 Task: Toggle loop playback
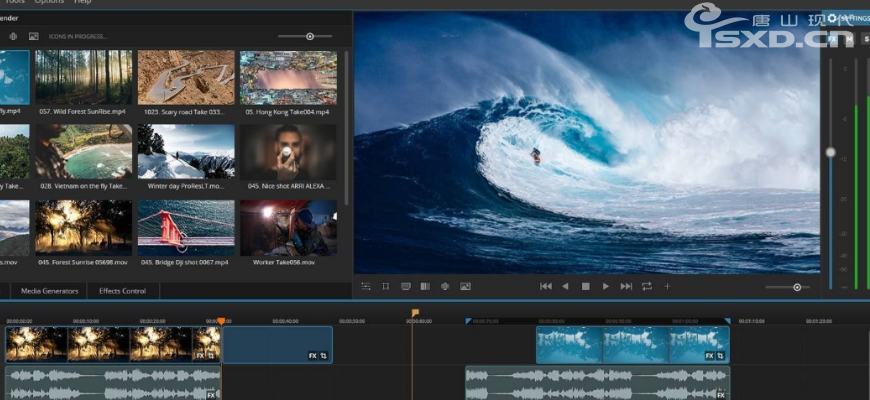(x=647, y=286)
